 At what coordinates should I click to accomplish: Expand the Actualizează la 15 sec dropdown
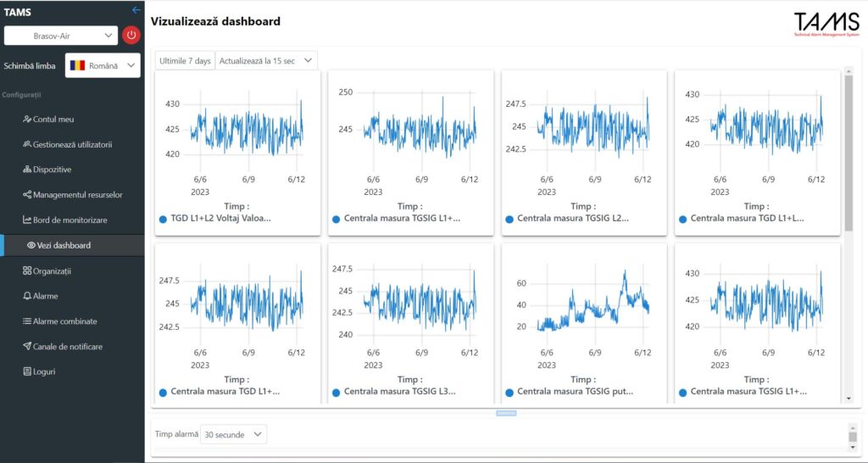pos(266,61)
